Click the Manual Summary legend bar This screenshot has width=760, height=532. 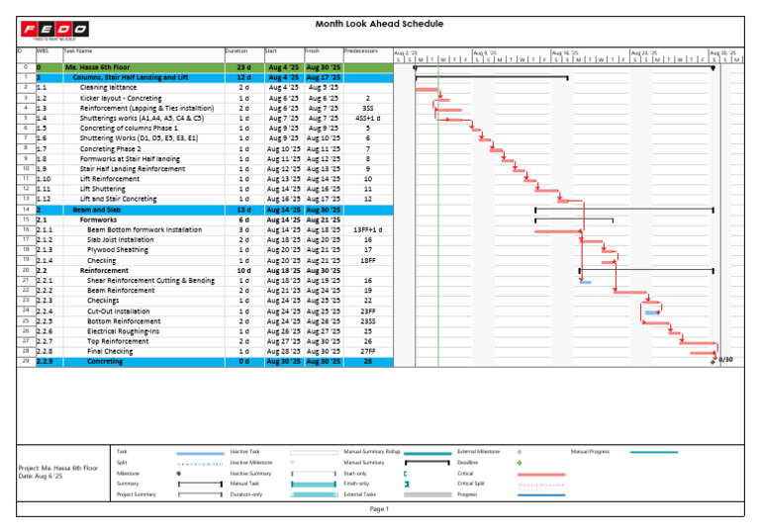[427, 463]
